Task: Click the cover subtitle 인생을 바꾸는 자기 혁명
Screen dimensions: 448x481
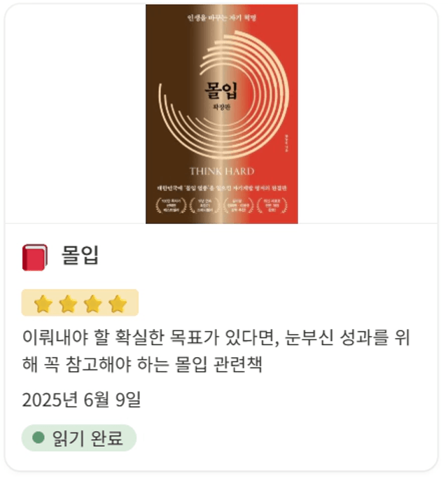Action: (x=222, y=18)
